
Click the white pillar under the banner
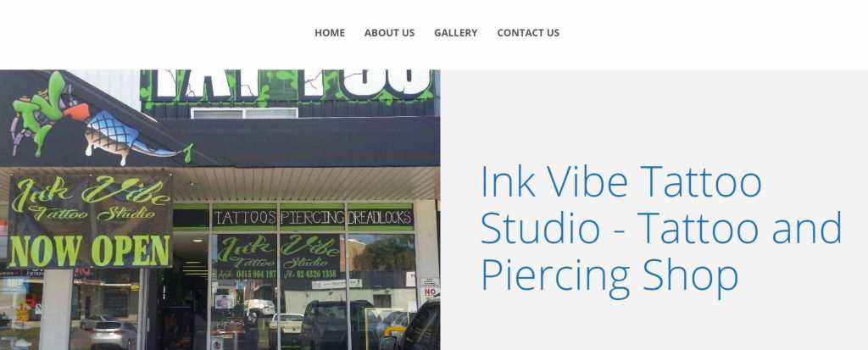click(x=57, y=309)
